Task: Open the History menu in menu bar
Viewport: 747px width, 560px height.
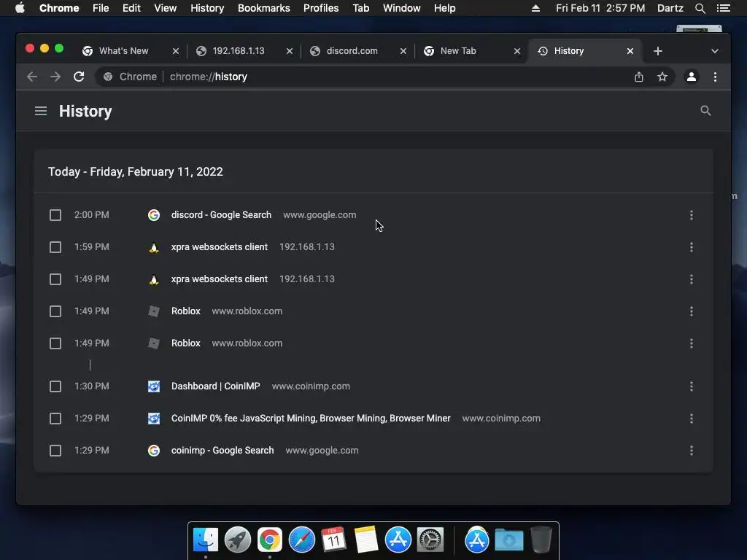Action: point(206,8)
